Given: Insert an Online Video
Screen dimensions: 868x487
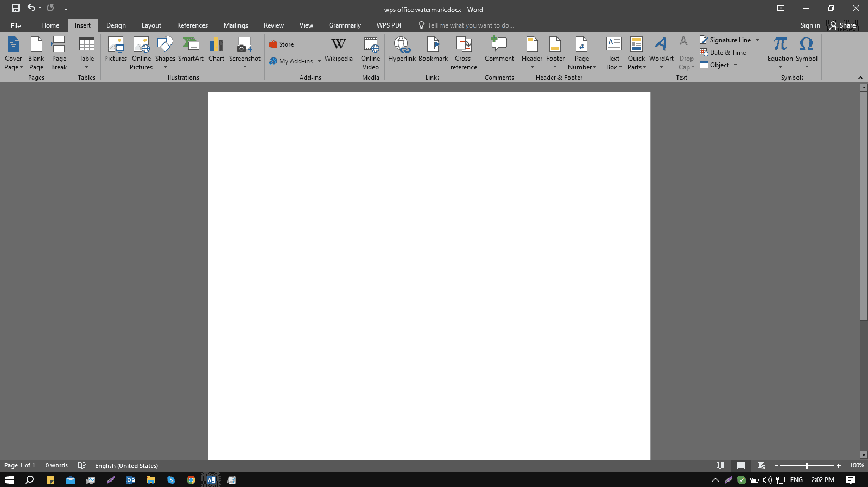Looking at the screenshot, I should [x=371, y=53].
